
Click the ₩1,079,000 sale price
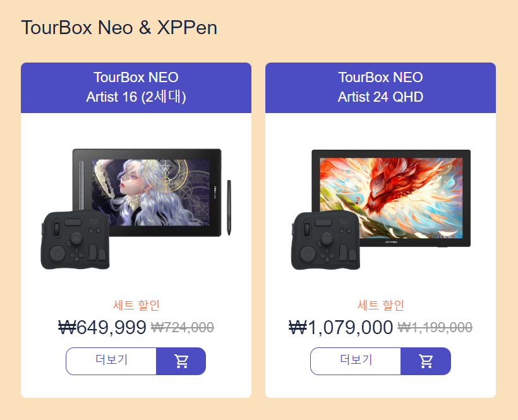[340, 327]
